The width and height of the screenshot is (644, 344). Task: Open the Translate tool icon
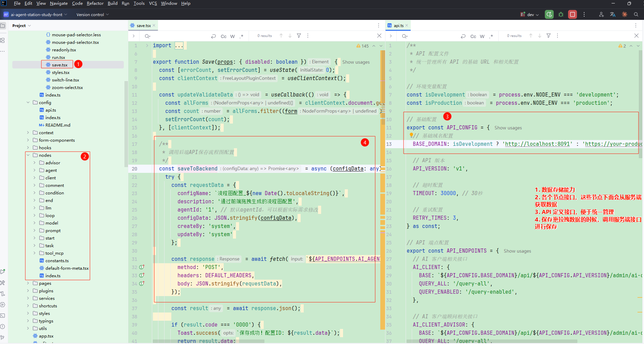(613, 14)
